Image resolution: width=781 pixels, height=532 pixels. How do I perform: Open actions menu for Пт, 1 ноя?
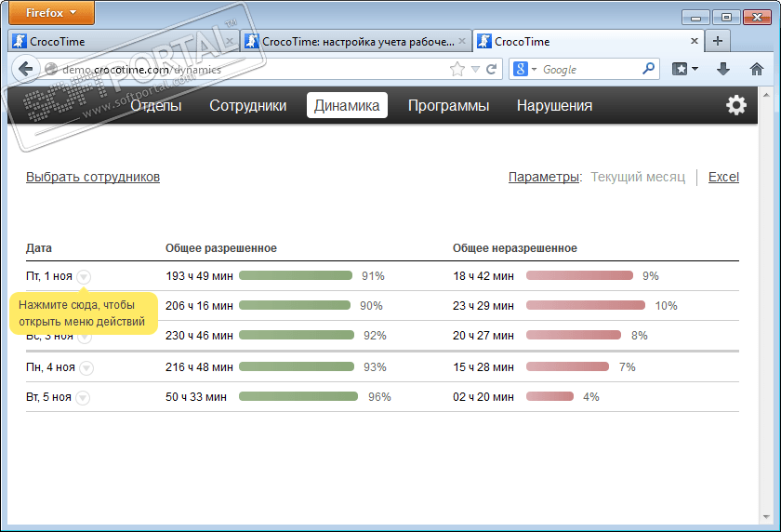click(x=84, y=276)
